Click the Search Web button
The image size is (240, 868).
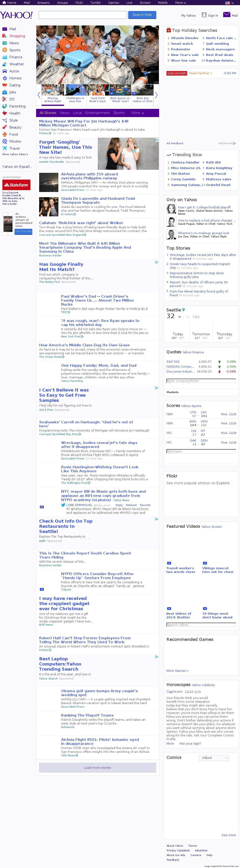tap(142, 15)
